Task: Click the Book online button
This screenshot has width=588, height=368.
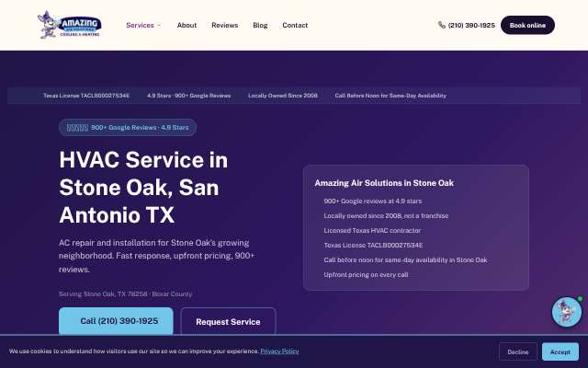Action: point(527,25)
